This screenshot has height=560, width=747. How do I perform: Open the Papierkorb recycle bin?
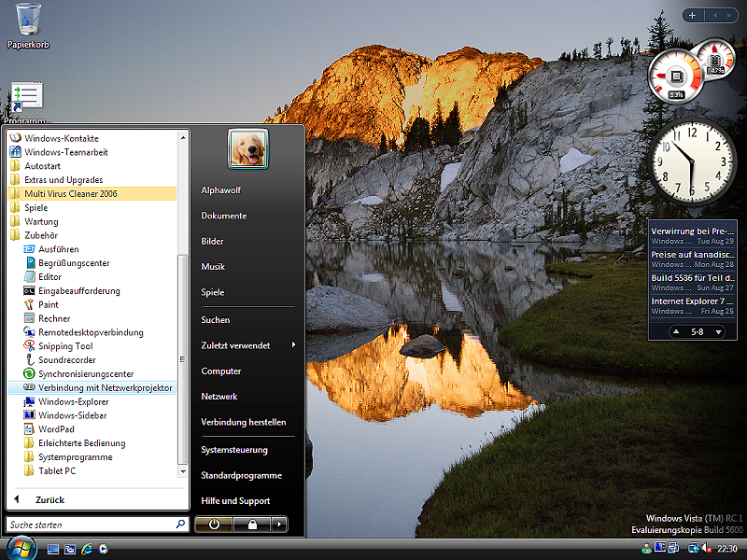tap(28, 19)
